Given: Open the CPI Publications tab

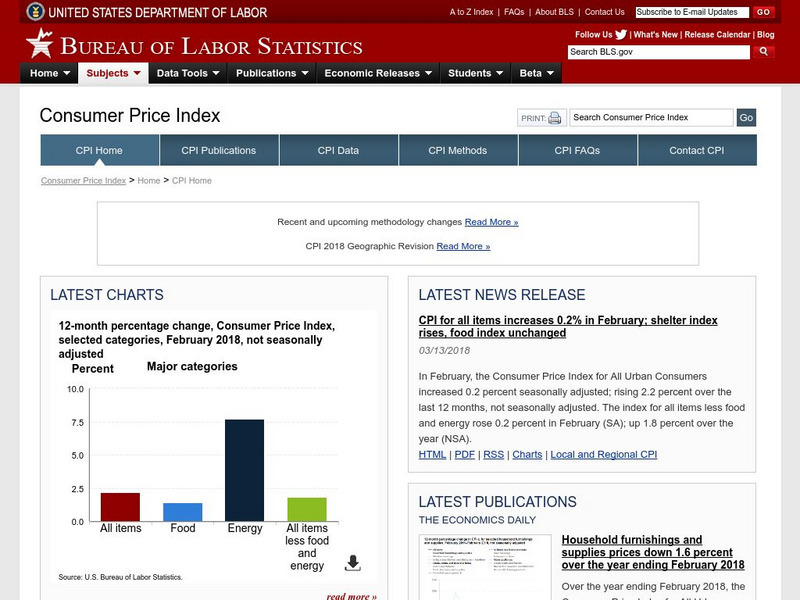Looking at the screenshot, I should (x=219, y=151).
